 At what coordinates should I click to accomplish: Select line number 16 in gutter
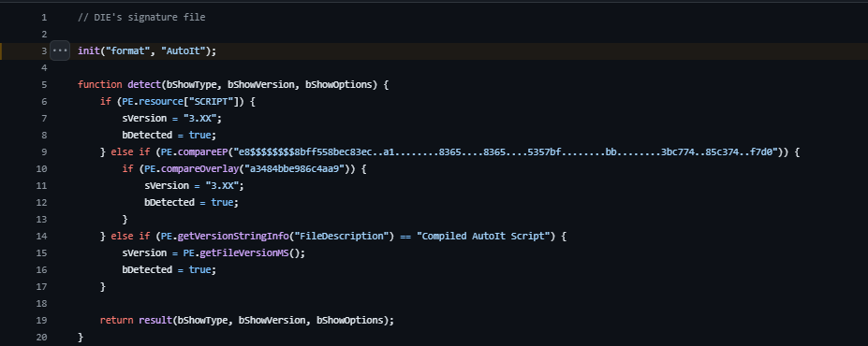[41, 269]
